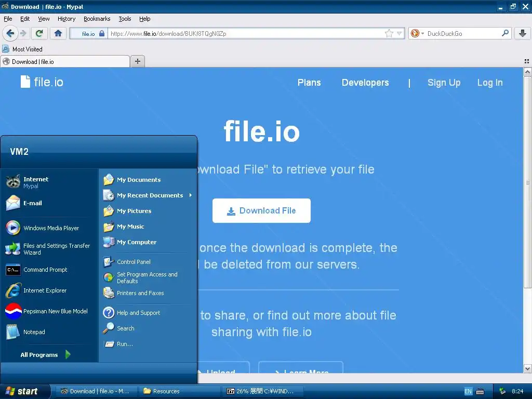Click the address bar URL field
This screenshot has width=532, height=399.
[246, 34]
